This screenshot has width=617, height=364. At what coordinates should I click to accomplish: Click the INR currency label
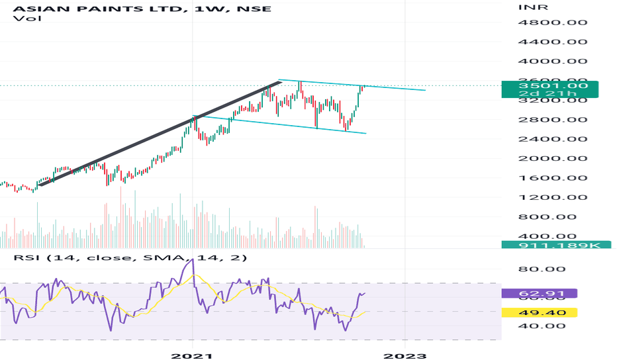[533, 7]
